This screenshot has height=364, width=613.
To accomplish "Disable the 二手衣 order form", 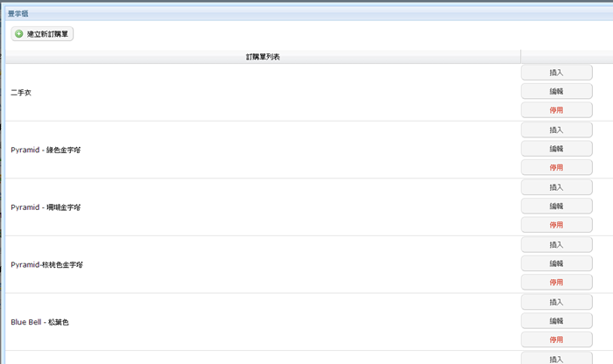I will click(557, 110).
